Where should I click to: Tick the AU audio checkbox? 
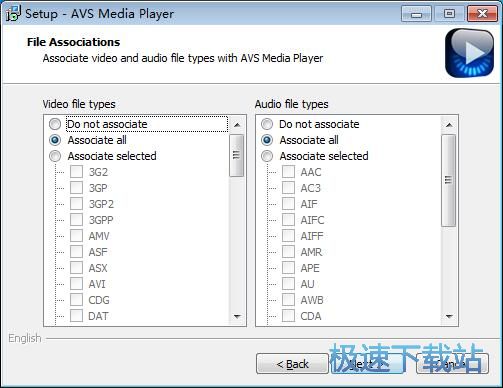click(288, 284)
